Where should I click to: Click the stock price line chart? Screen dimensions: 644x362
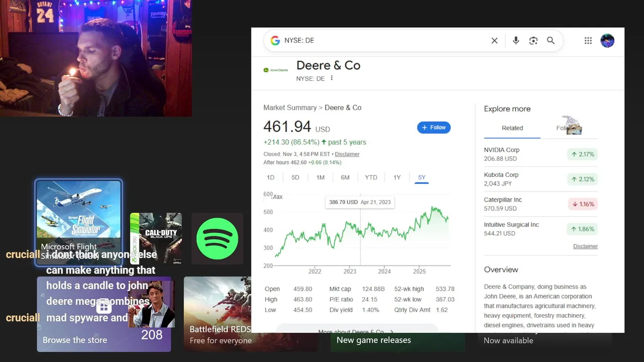(361, 231)
